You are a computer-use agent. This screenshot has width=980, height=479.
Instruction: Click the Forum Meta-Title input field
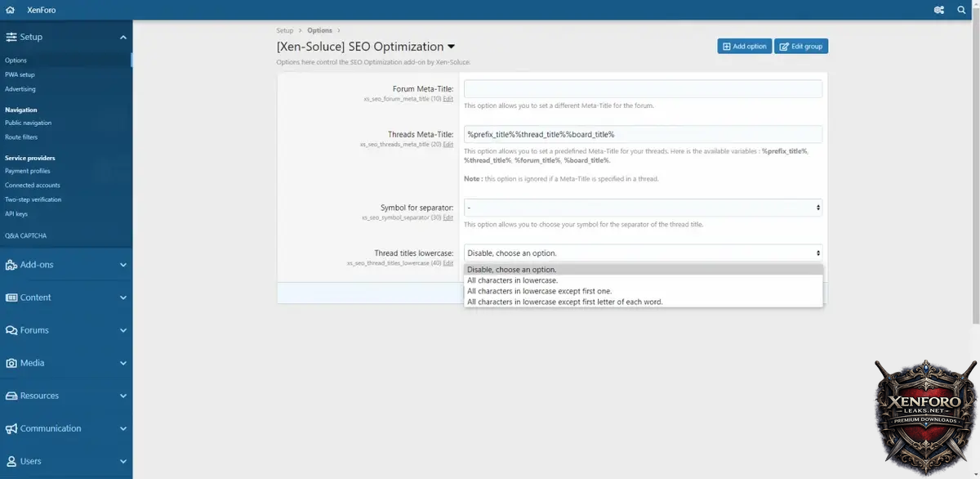click(643, 89)
